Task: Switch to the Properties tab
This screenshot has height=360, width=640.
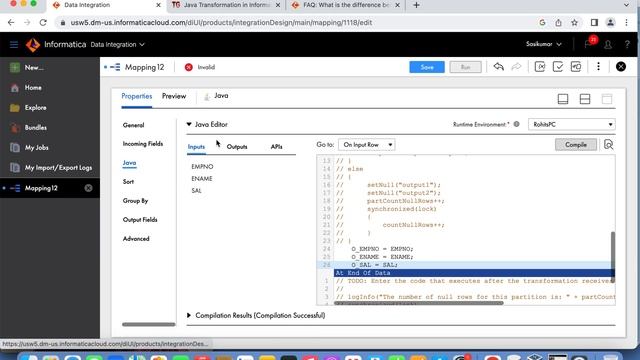Action: click(137, 96)
